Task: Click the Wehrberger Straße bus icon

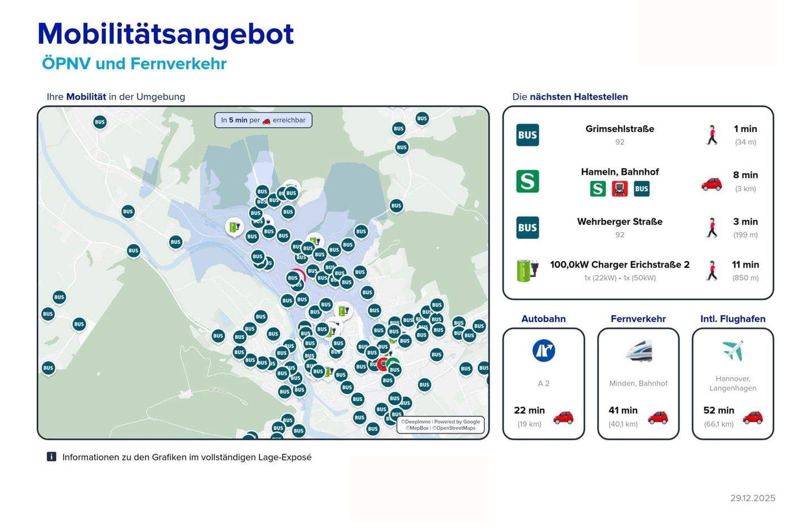Action: (527, 227)
